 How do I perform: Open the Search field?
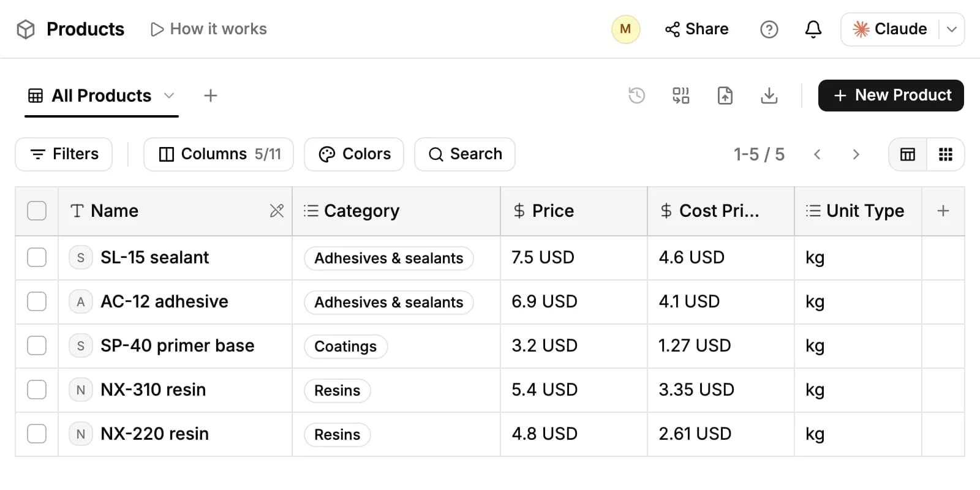point(465,154)
